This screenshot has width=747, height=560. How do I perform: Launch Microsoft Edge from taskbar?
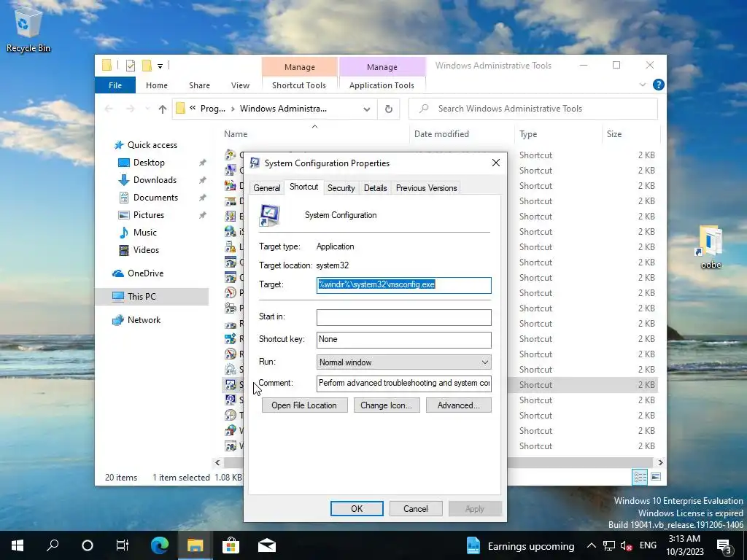(x=160, y=545)
